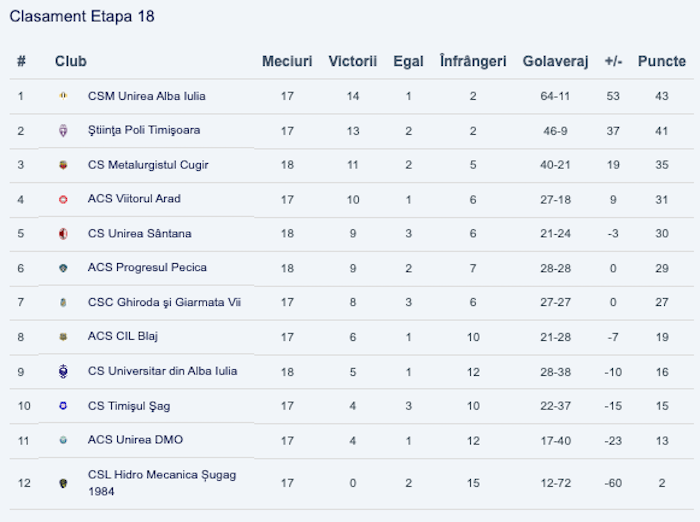The image size is (700, 522).
Task: Click the CS Metalurgistul Cugir club crest
Action: tap(64, 165)
